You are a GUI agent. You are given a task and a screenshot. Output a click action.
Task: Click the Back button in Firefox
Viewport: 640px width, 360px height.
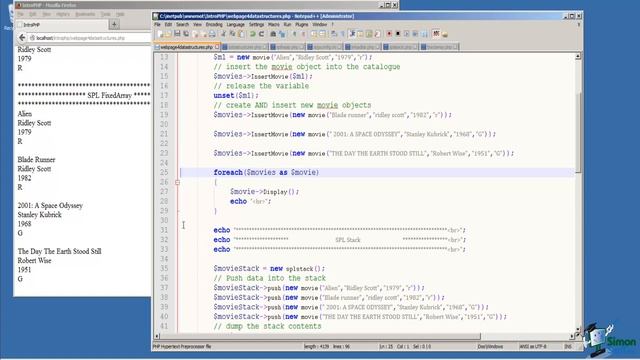[x=22, y=38]
